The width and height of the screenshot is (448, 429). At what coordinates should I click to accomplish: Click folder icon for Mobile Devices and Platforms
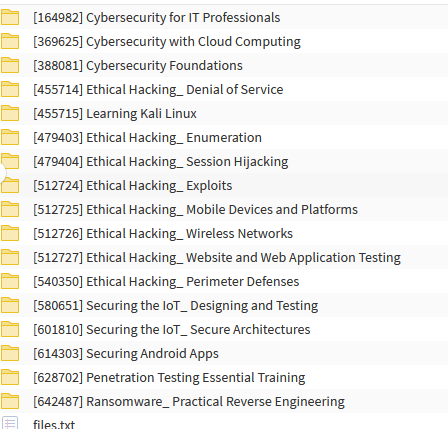pyautogui.click(x=10, y=209)
